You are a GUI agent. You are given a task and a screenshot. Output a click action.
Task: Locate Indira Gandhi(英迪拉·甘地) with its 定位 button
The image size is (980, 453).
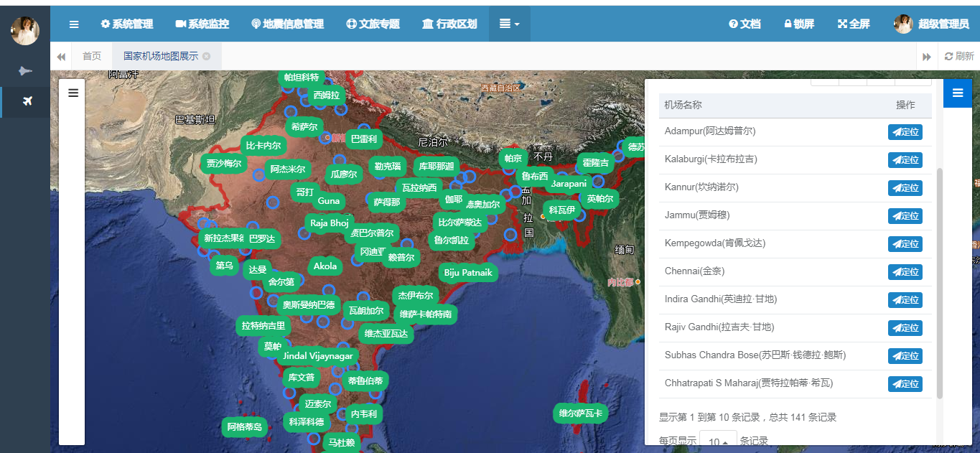pyautogui.click(x=905, y=300)
